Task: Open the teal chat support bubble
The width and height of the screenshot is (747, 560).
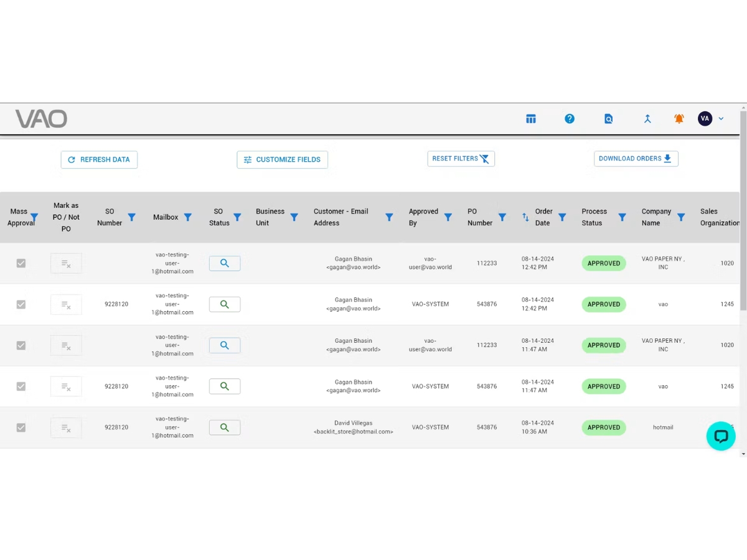Action: coord(721,436)
